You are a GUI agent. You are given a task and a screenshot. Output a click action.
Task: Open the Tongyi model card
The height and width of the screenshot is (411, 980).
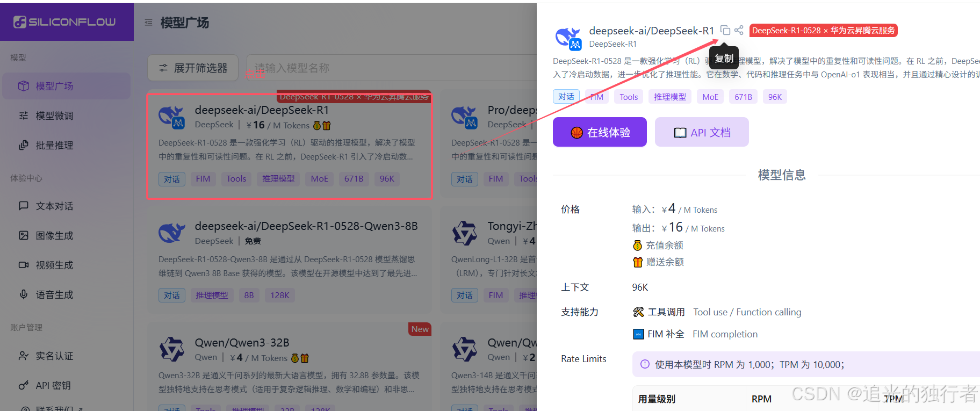[x=489, y=261]
